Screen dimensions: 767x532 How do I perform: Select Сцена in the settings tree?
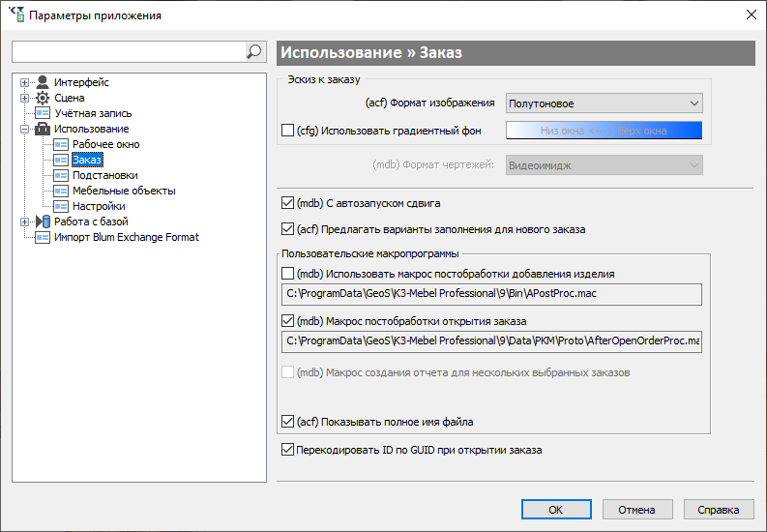tap(69, 98)
